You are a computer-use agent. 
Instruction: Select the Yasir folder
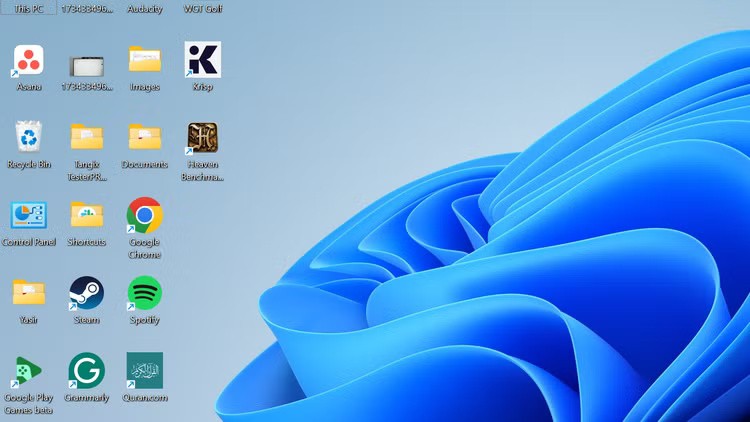coord(29,293)
